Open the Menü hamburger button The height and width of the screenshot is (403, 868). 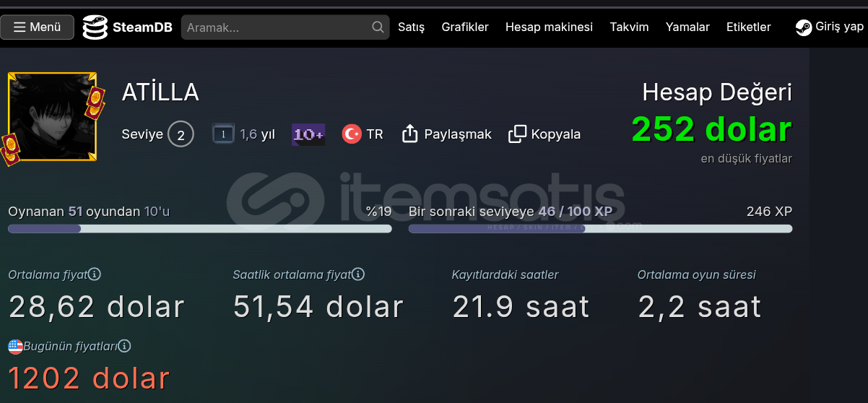(x=37, y=27)
